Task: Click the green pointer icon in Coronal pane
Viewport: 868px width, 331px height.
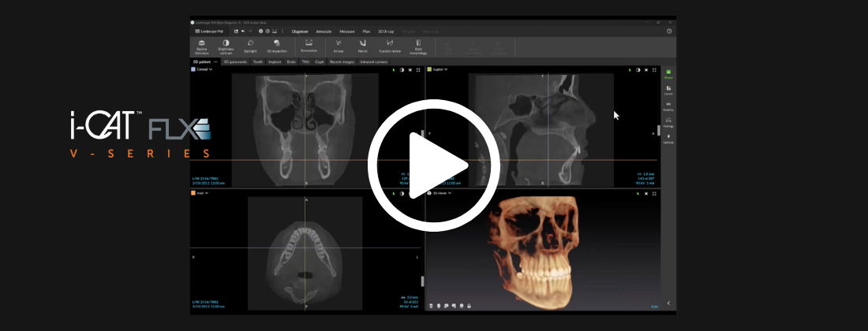Action: point(394,69)
